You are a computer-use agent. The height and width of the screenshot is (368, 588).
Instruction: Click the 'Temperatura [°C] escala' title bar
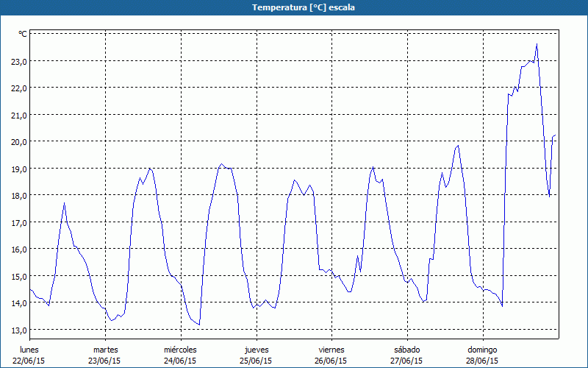pyautogui.click(x=294, y=7)
